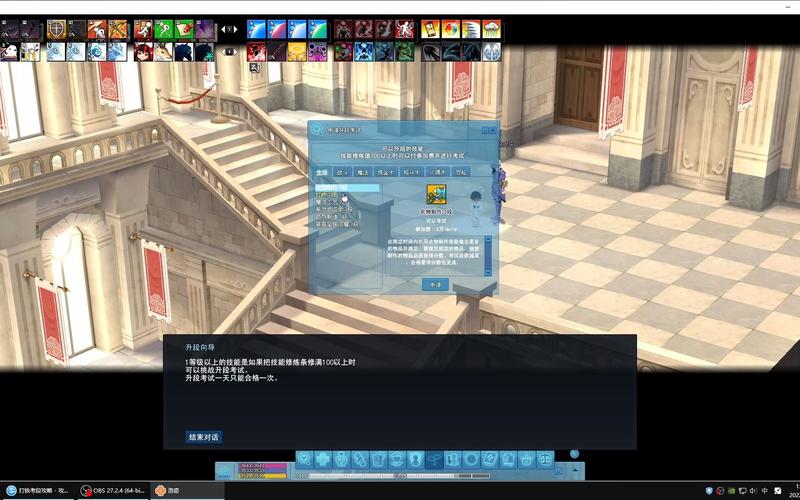Use the purple circles skill icon
Image resolution: width=800 pixels, height=500 pixels.
(x=318, y=52)
